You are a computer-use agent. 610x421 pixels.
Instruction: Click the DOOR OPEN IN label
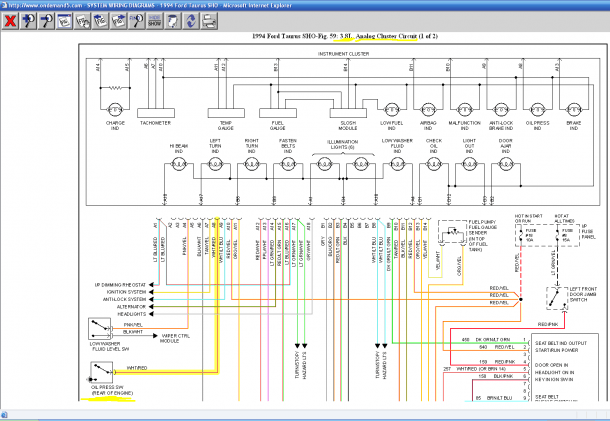click(552, 365)
